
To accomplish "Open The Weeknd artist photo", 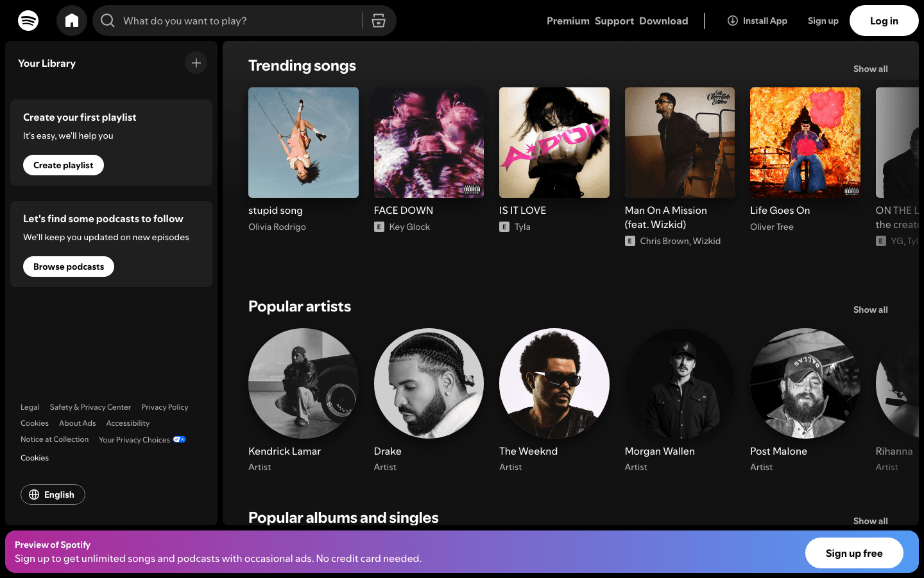I will pos(554,383).
